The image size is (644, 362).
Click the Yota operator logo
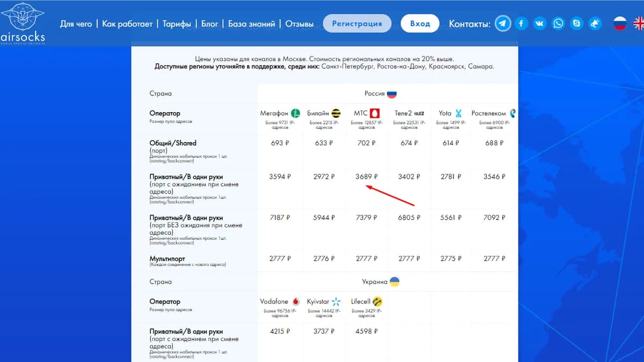coord(458,113)
